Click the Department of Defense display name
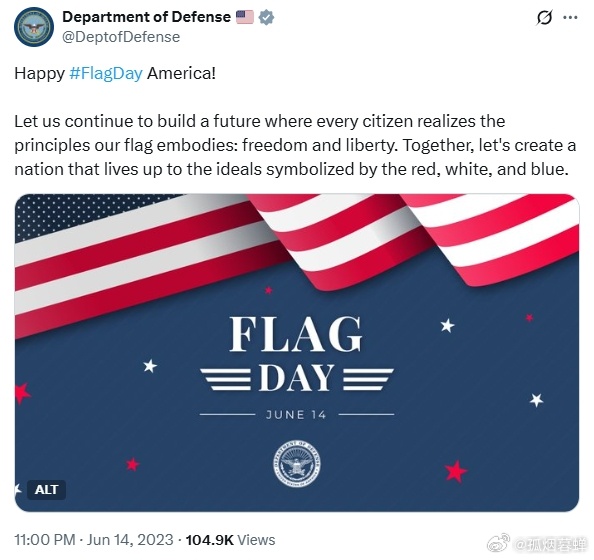Viewport: 594px width, 560px height. (146, 17)
